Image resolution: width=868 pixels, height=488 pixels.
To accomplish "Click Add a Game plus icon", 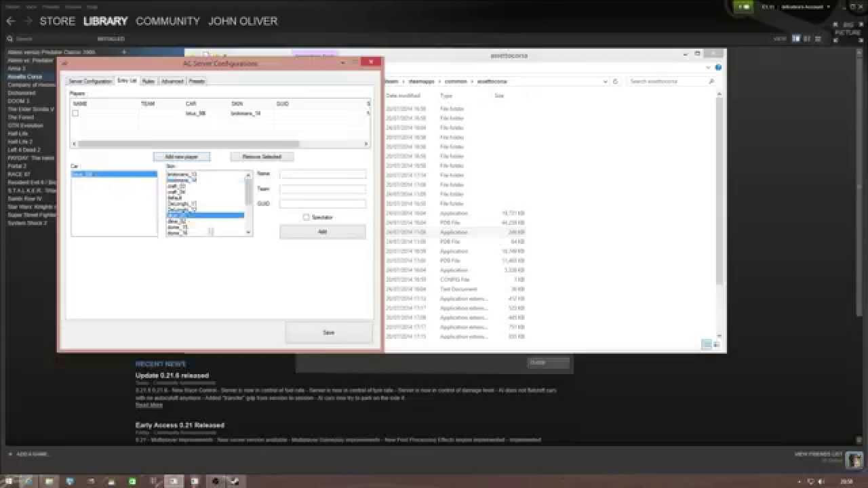I will (x=10, y=454).
